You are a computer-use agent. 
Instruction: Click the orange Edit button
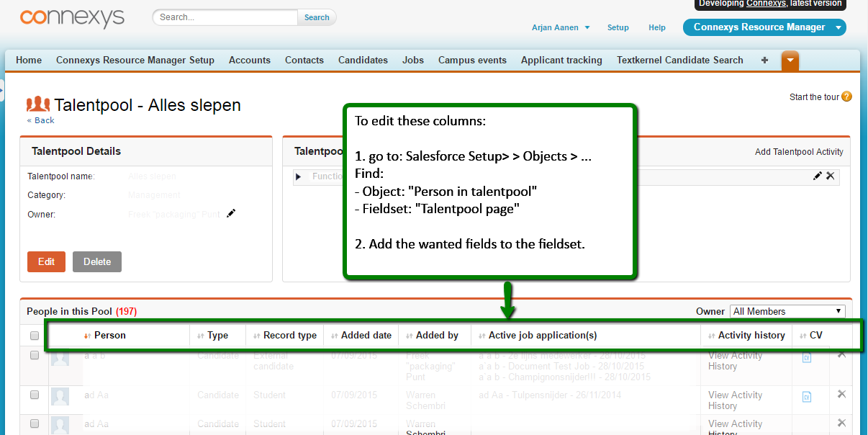point(46,261)
